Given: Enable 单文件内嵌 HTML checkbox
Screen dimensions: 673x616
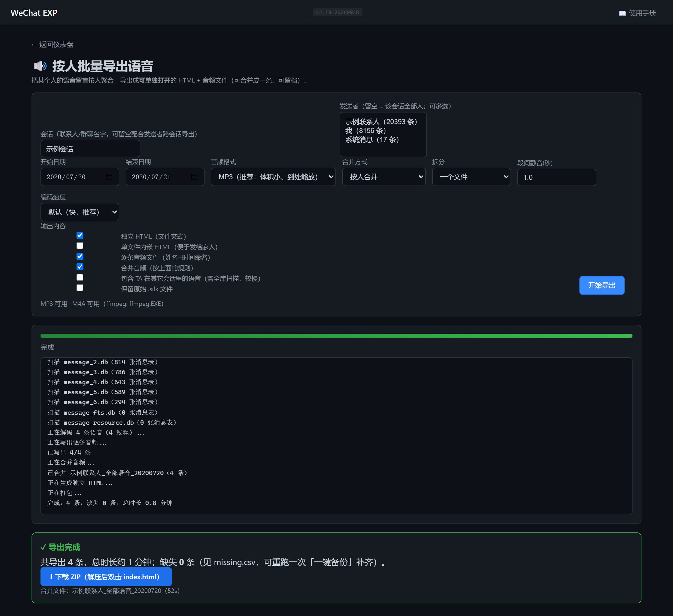Looking at the screenshot, I should click(80, 246).
